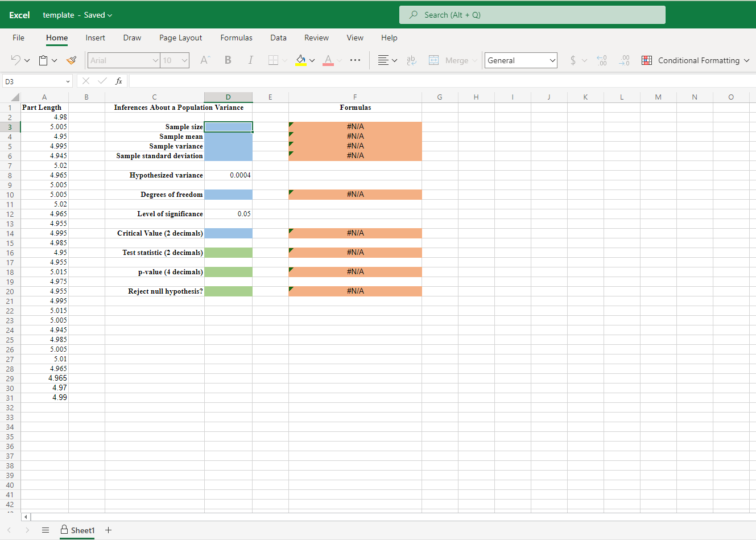Click the Sheet1 tab
The image size is (756, 540).
point(81,530)
